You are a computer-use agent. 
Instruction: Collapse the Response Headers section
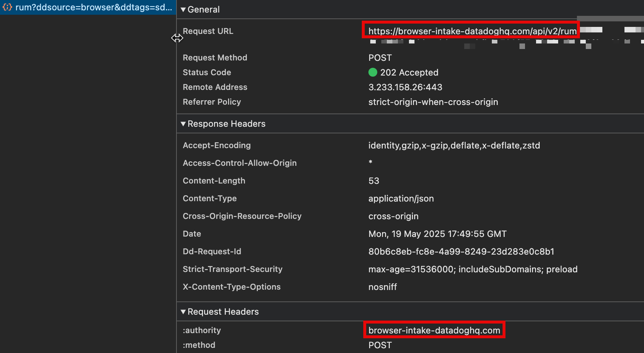[183, 124]
